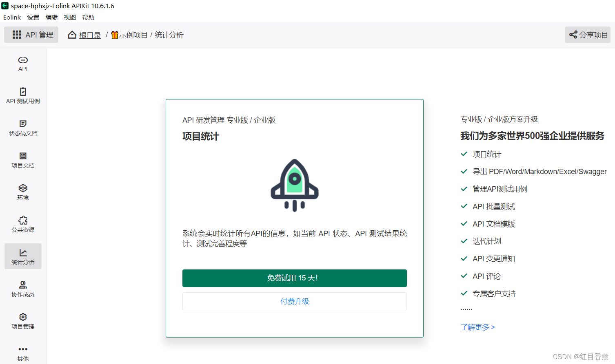
Task: Go to the 根目录 breadcrumb link
Action: (x=90, y=35)
